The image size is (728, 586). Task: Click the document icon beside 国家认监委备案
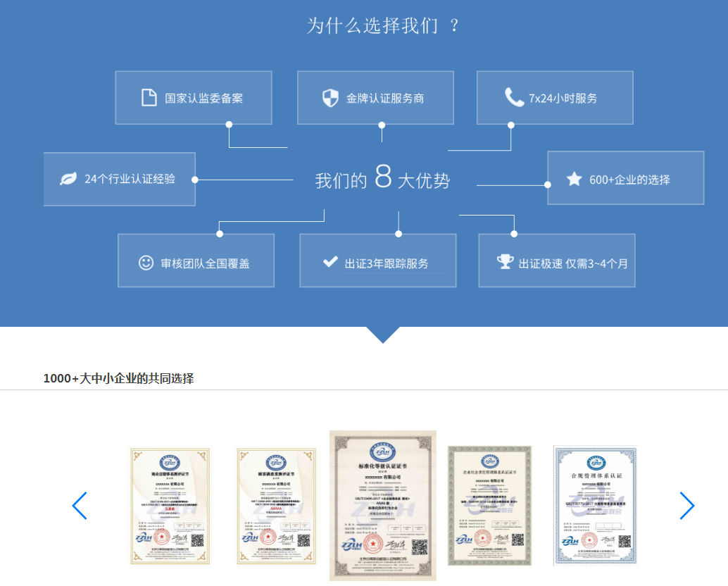click(149, 98)
